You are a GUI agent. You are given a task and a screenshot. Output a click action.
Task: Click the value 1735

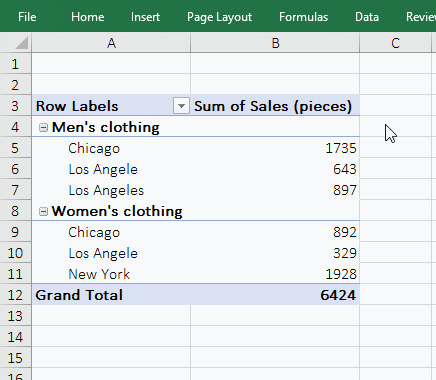(x=341, y=148)
